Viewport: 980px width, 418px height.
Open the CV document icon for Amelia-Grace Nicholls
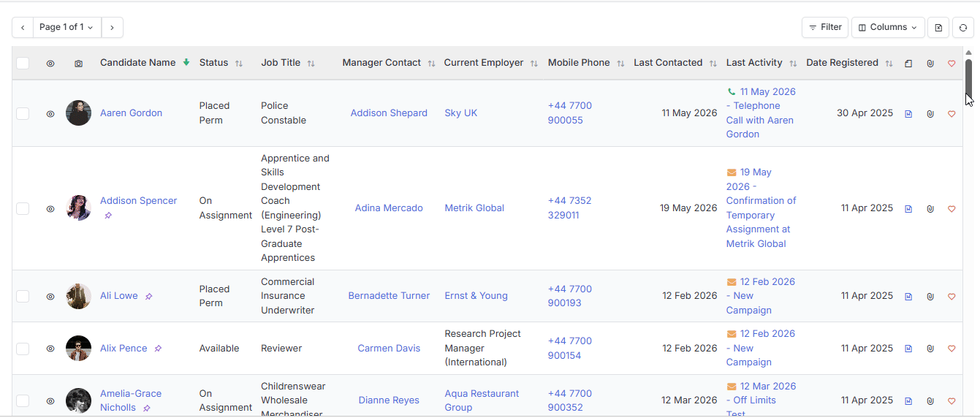point(908,401)
